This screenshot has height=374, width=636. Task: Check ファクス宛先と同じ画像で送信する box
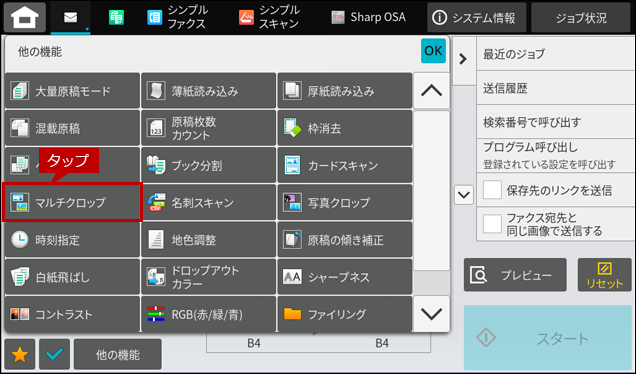(492, 224)
